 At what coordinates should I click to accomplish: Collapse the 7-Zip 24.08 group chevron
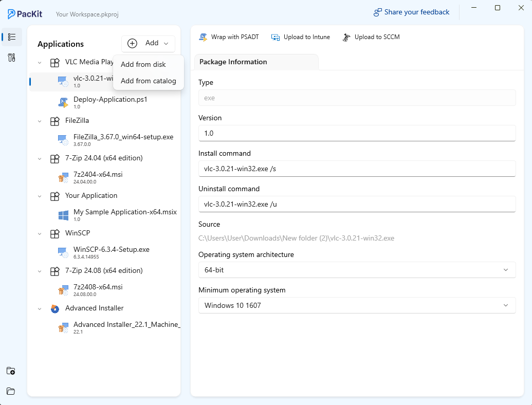tap(40, 271)
